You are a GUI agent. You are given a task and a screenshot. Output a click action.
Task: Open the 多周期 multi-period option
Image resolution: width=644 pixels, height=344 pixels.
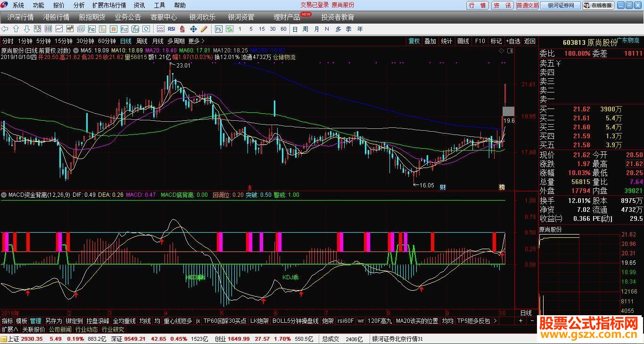tap(176, 41)
